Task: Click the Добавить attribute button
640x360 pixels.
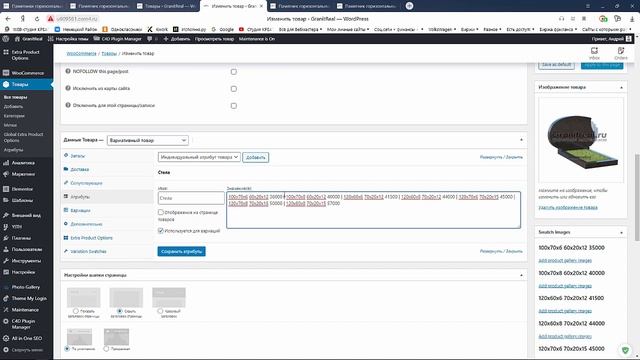Action: [x=256, y=157]
